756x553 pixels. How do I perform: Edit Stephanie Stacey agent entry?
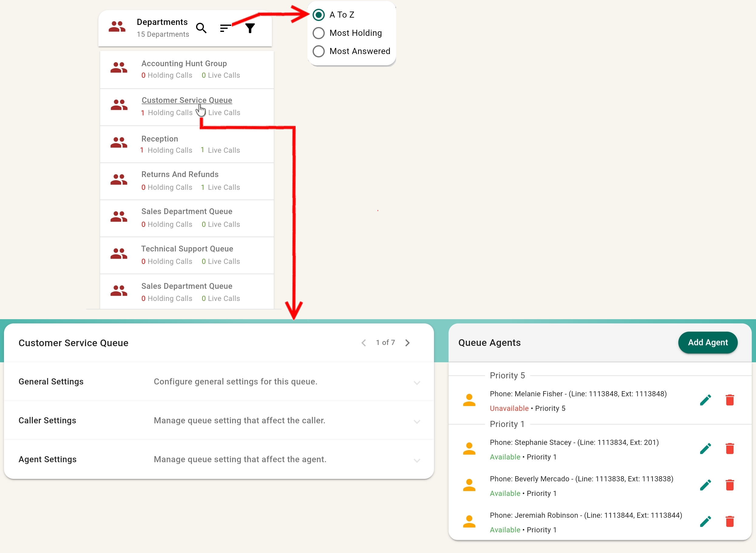pos(705,449)
